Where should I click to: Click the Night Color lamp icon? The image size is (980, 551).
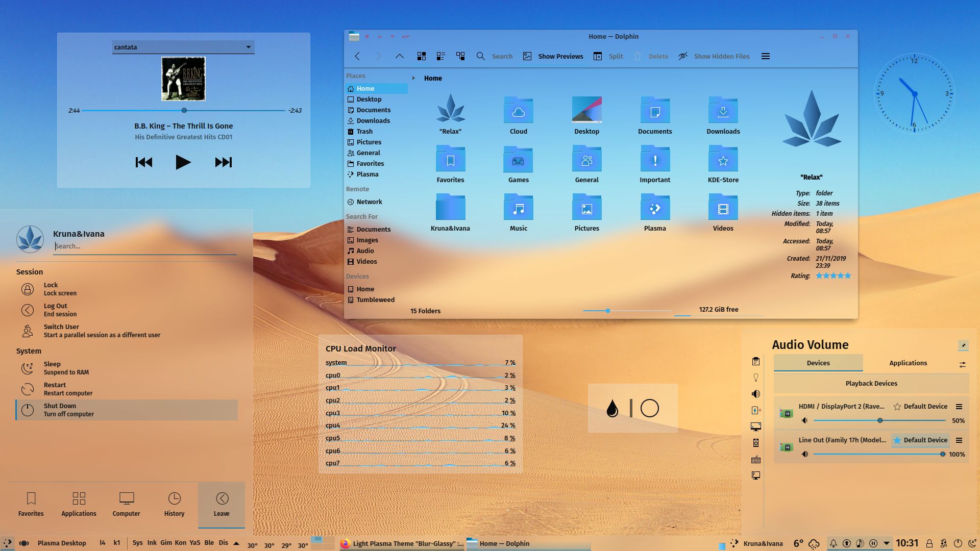tap(755, 377)
